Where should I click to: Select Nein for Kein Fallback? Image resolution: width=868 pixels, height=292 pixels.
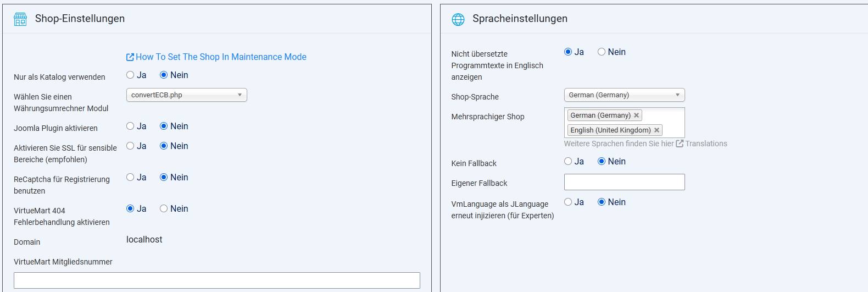coord(602,162)
